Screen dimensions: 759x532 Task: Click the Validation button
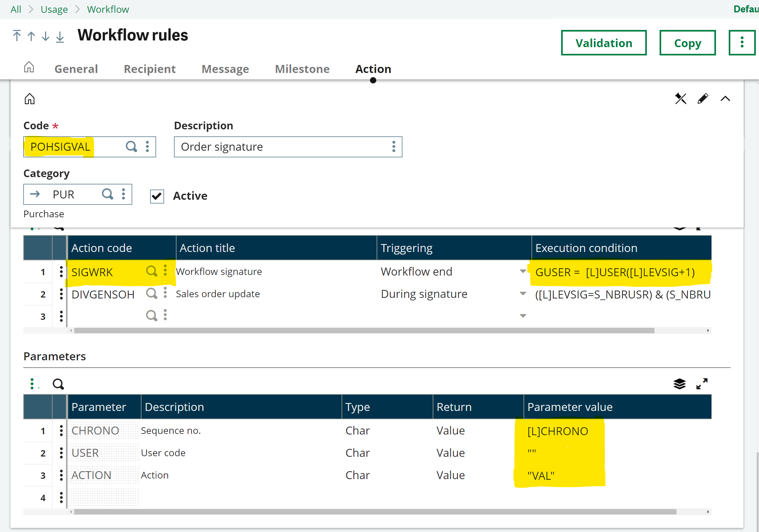603,43
